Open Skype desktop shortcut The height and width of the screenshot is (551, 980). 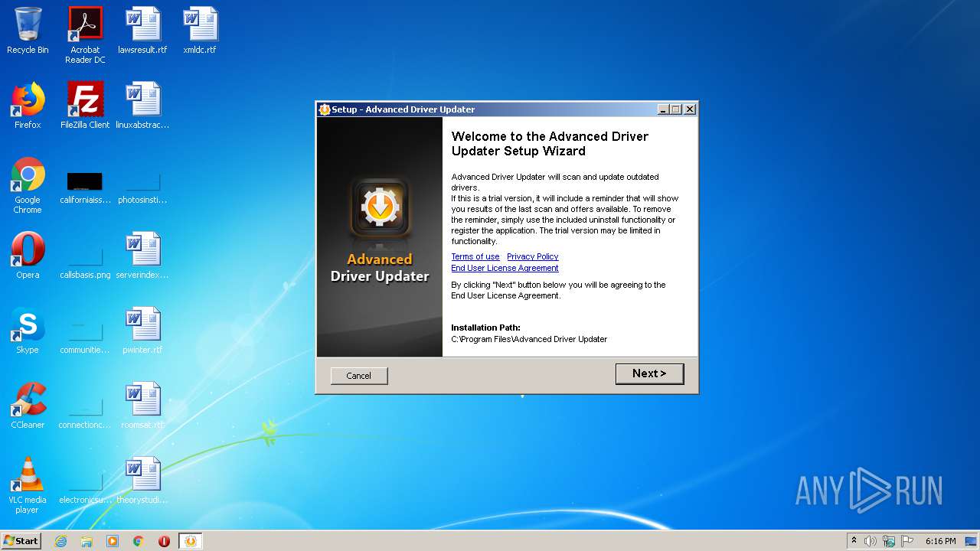pos(28,331)
